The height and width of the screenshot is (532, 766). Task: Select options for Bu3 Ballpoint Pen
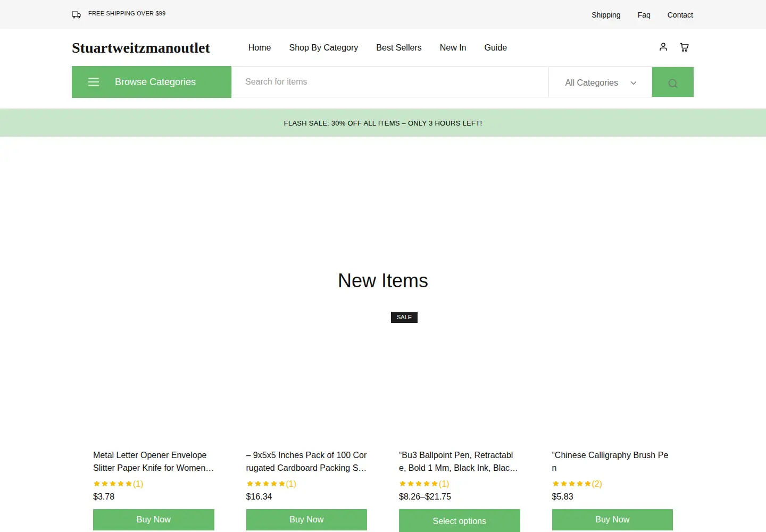(x=460, y=521)
